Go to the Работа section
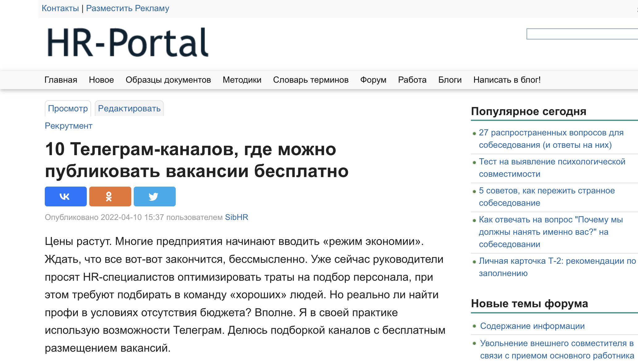This screenshot has width=638, height=364. [x=412, y=80]
